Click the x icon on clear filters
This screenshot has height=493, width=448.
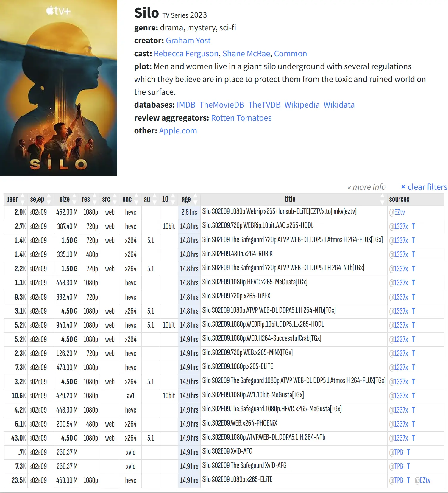[403, 187]
